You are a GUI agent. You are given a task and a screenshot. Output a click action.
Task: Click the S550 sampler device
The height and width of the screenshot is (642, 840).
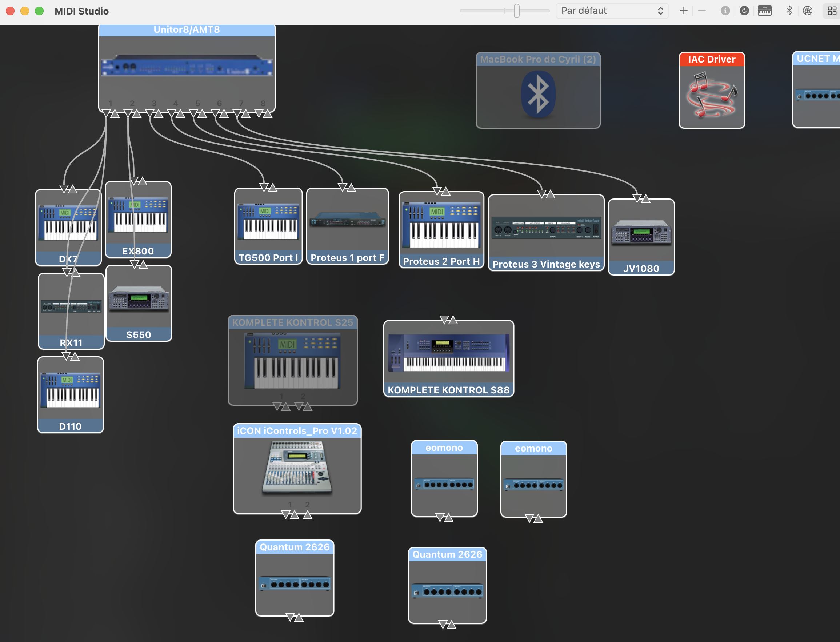coord(139,300)
